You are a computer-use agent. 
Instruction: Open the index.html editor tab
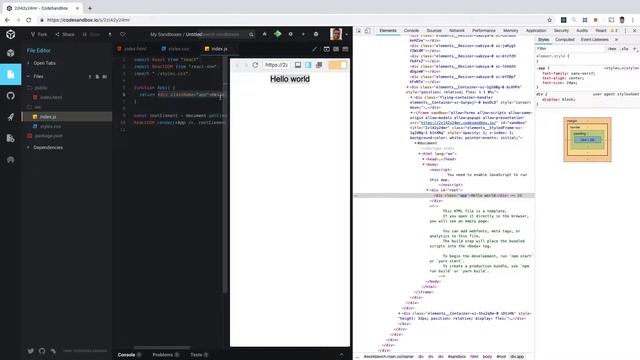tap(132, 49)
